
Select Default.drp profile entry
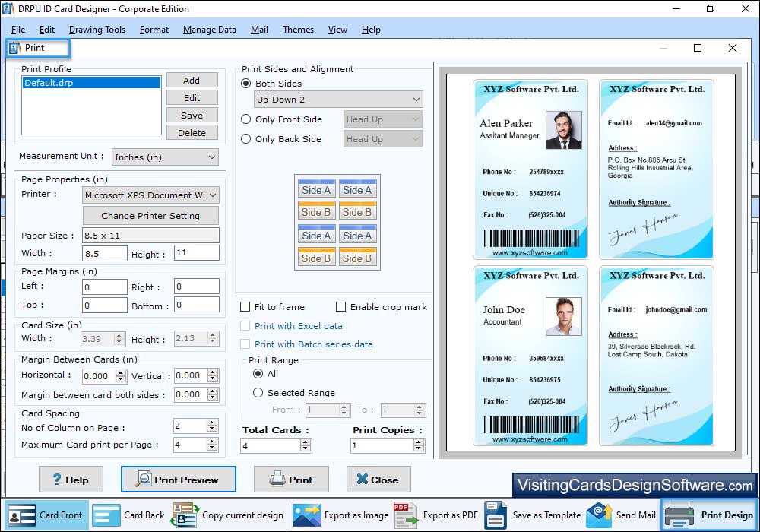pyautogui.click(x=92, y=82)
